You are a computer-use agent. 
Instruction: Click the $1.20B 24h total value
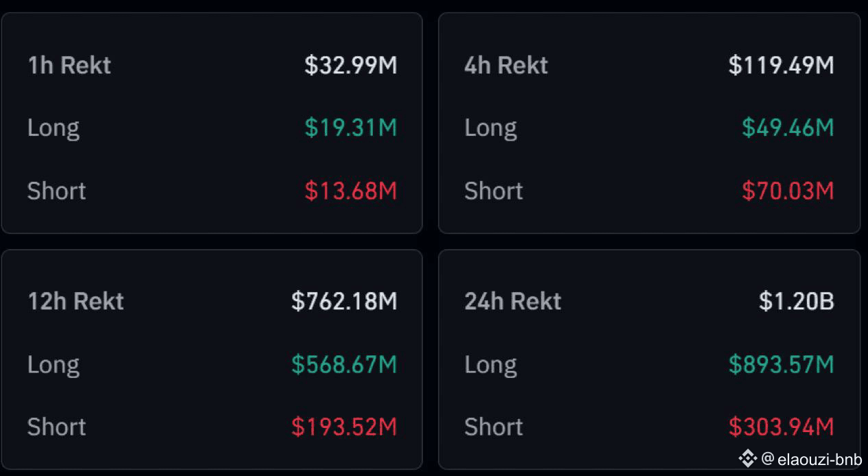[x=797, y=301]
